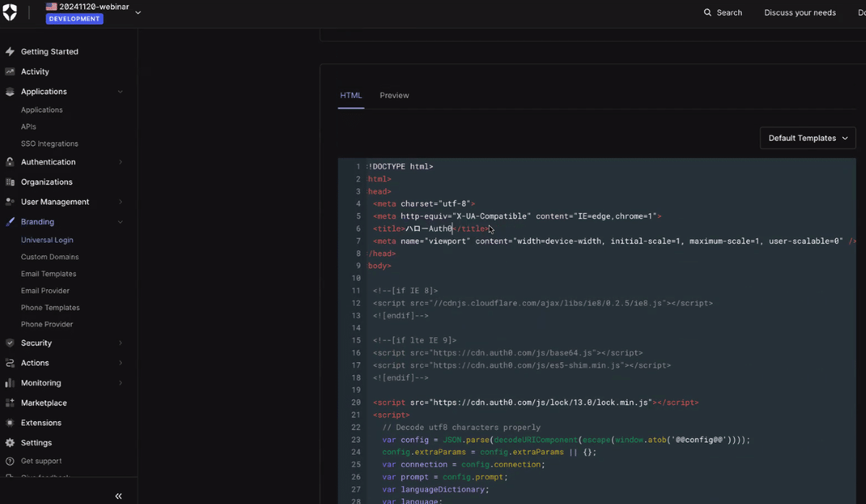Switch to the Preview tab
866x504 pixels.
pyautogui.click(x=394, y=95)
